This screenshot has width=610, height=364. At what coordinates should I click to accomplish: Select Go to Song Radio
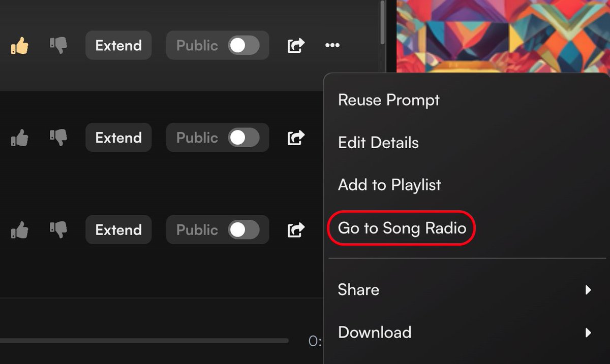[402, 228]
